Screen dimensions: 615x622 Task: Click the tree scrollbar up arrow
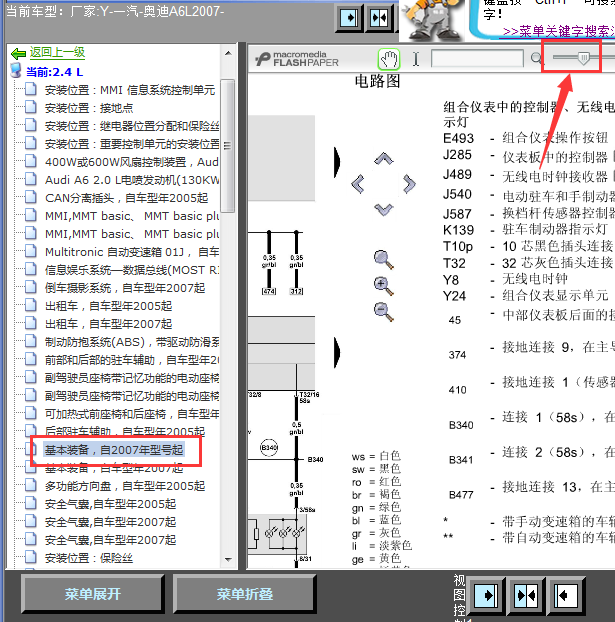[228, 53]
